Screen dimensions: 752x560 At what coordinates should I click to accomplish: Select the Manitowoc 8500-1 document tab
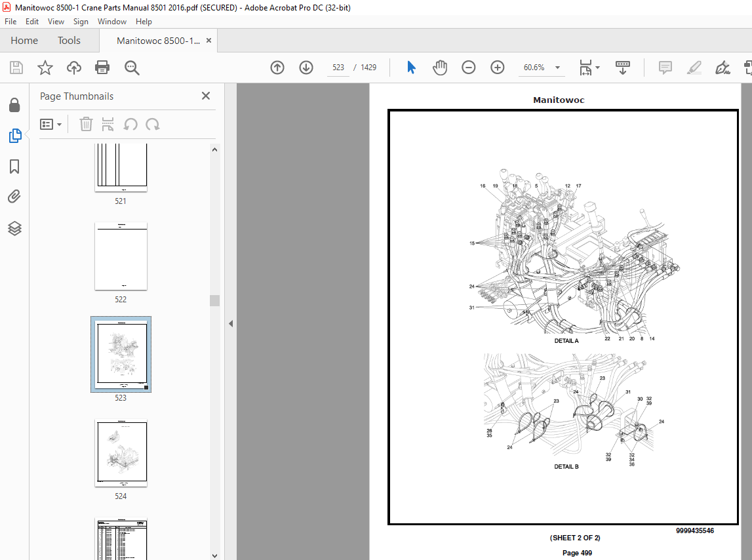(158, 41)
